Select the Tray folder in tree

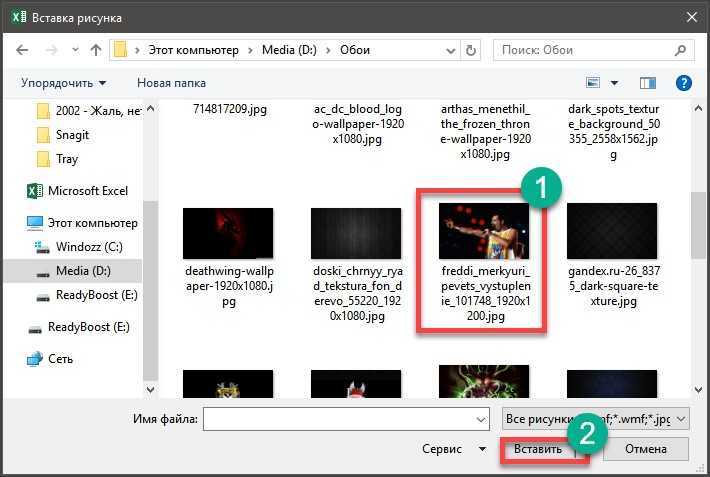(57, 159)
